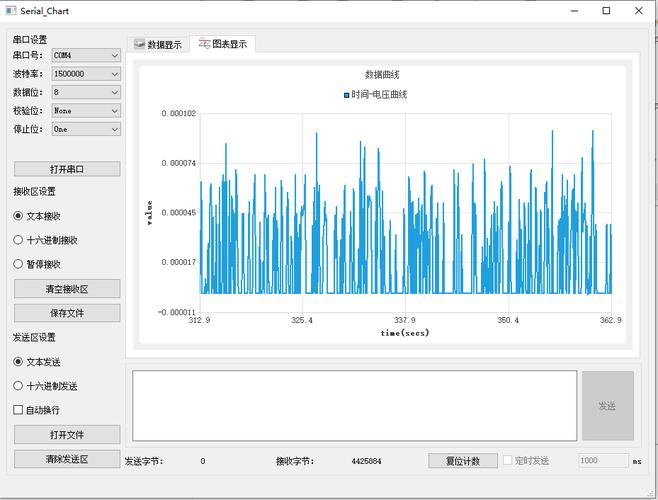Click the 清空接收区 button
Screen dimensions: 658x500
pyautogui.click(x=67, y=289)
